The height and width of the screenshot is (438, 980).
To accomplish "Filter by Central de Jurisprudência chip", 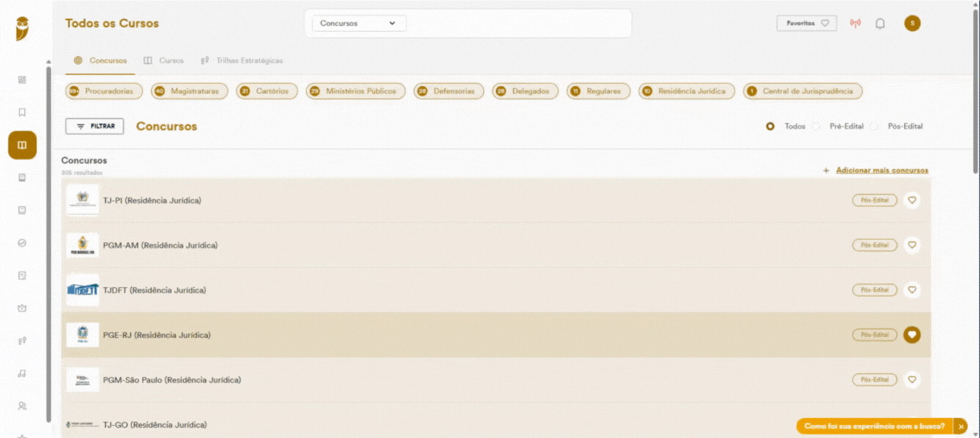I will point(802,91).
